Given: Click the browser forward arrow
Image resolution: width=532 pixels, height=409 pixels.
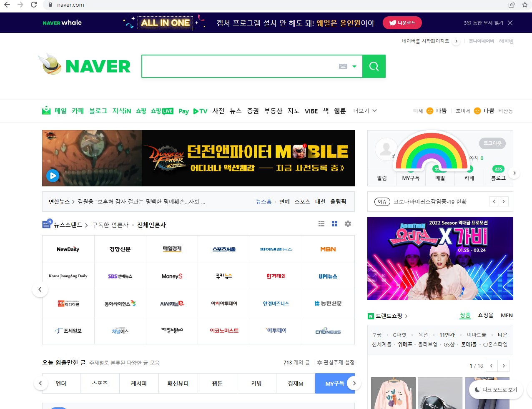Looking at the screenshot, I should coord(20,5).
